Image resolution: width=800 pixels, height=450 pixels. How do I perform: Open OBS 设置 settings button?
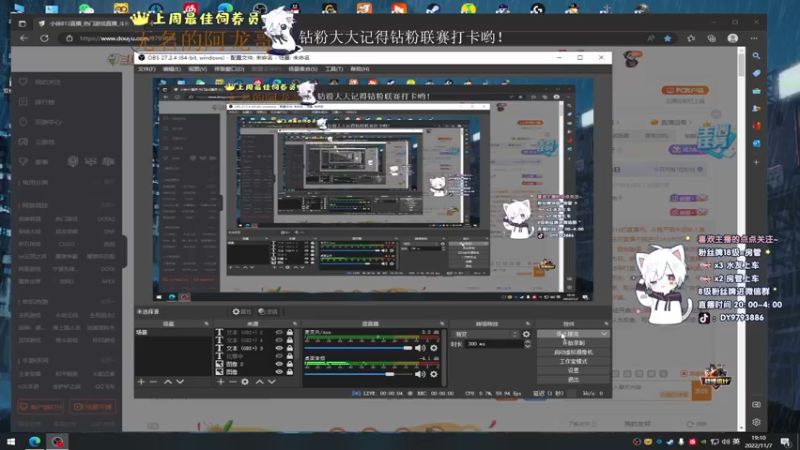(573, 371)
